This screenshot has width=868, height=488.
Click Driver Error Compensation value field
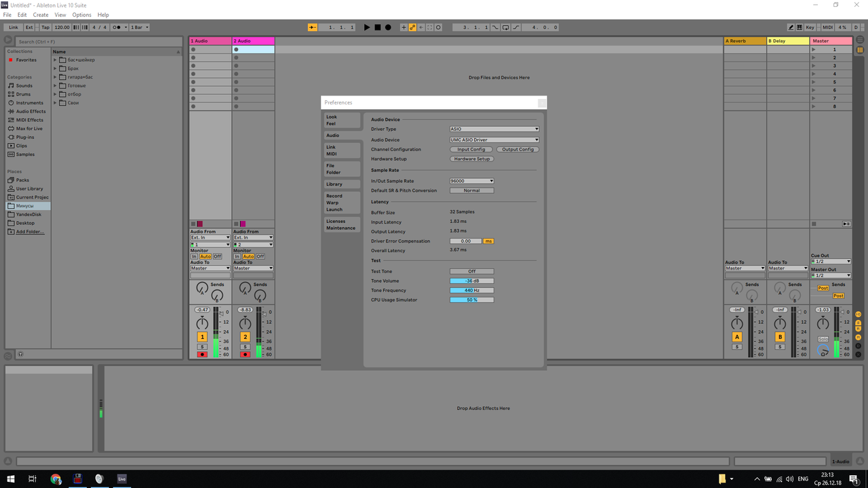465,241
